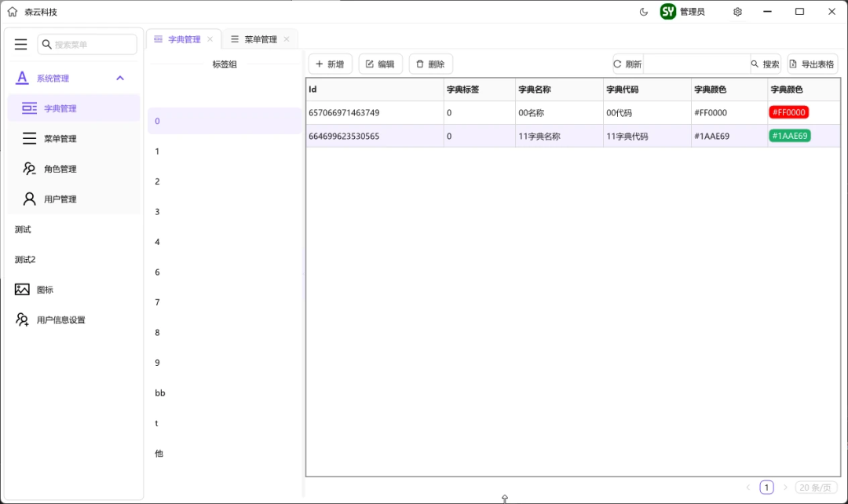Select label group 2

click(x=225, y=181)
